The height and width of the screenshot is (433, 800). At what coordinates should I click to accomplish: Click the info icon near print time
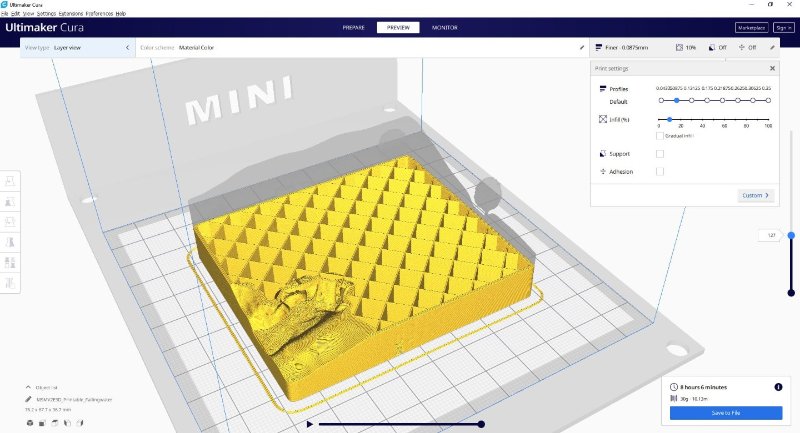(x=778, y=387)
